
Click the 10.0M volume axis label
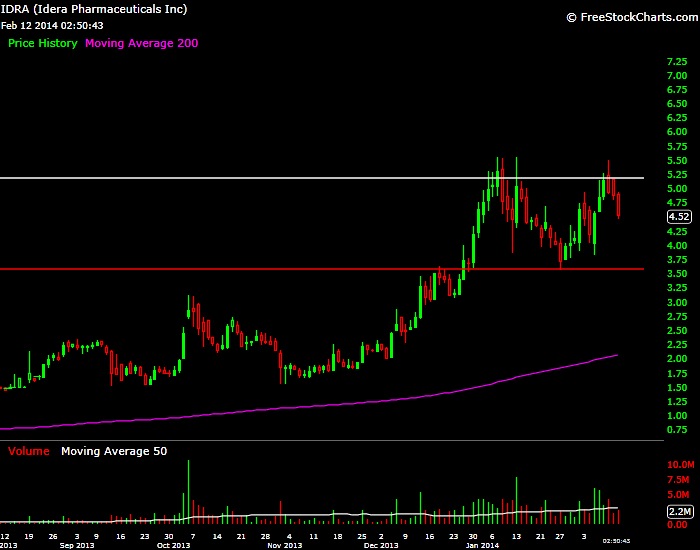[x=681, y=465]
